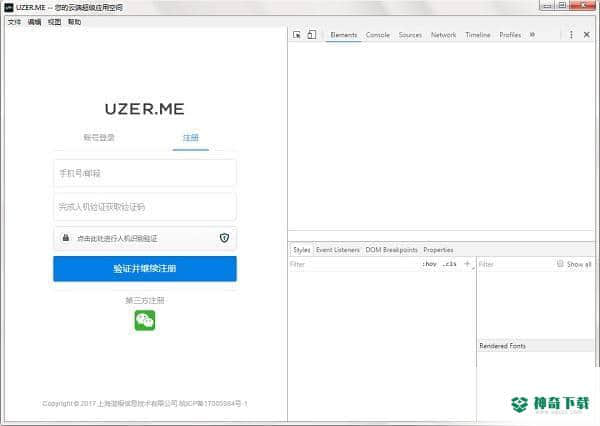Focus the verification code input field
The height and width of the screenshot is (426, 600).
pos(145,207)
